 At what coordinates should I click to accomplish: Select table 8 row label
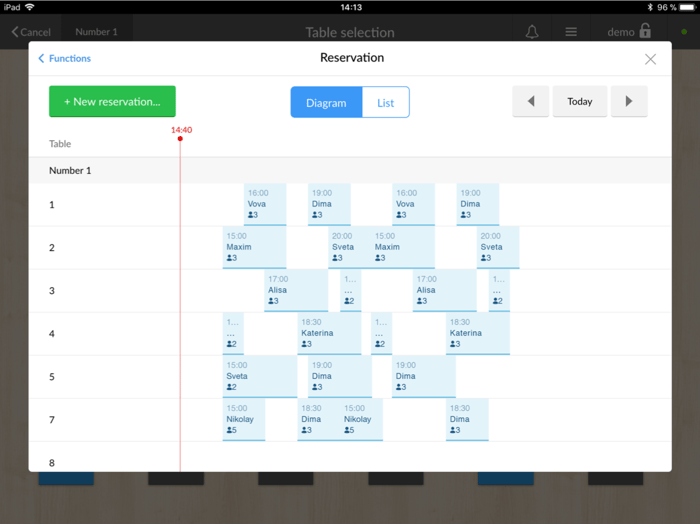point(52,463)
